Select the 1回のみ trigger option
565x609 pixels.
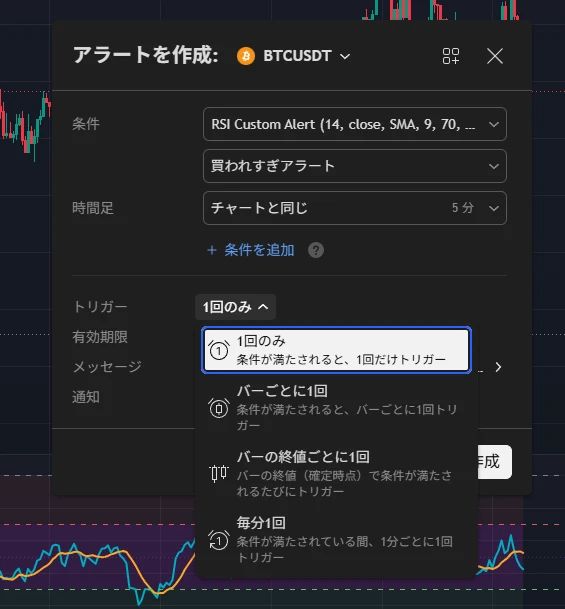coord(337,350)
